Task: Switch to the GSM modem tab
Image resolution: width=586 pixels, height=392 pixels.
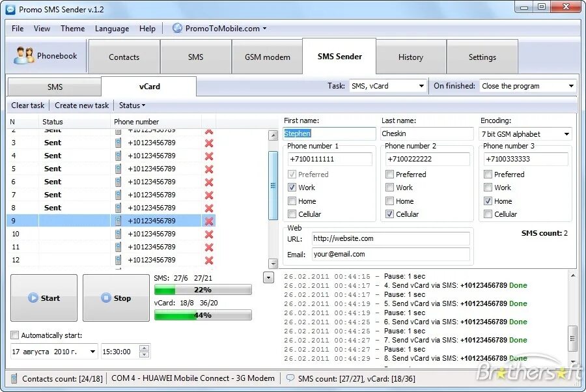Action: tap(267, 57)
